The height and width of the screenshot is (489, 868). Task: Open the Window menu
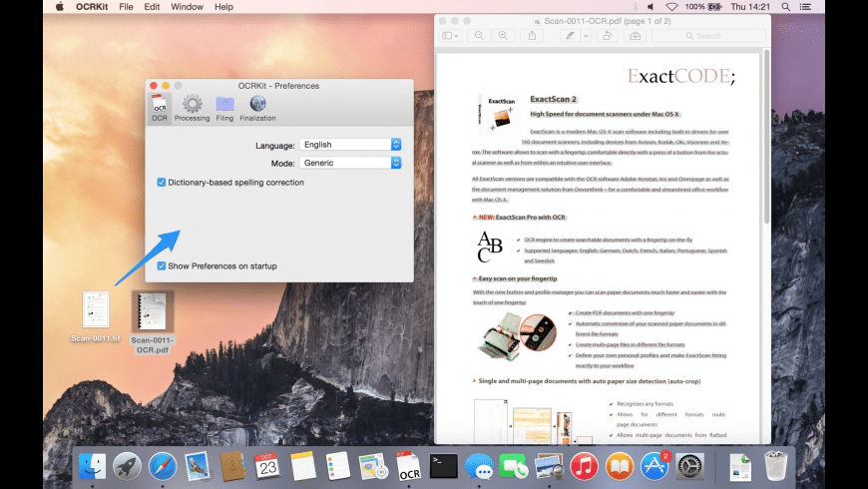(x=187, y=7)
